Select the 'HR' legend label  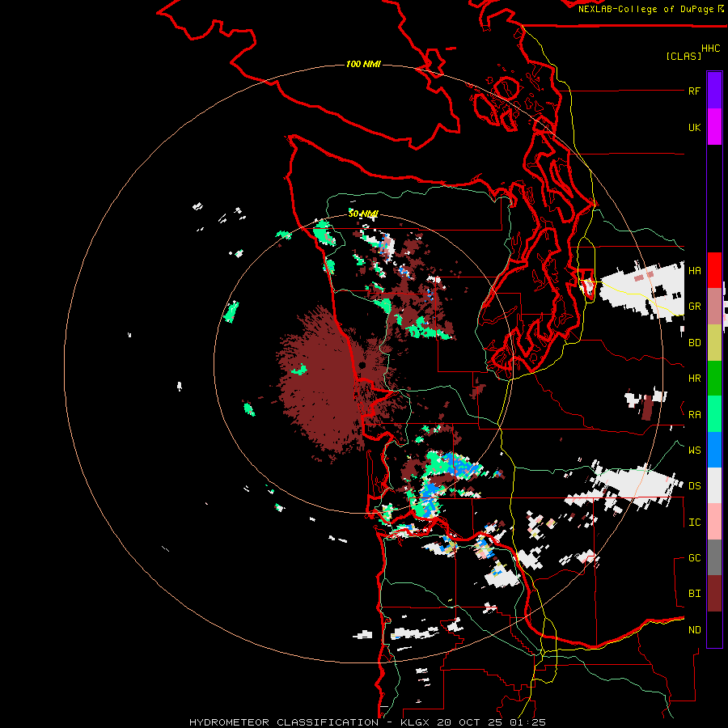click(694, 379)
